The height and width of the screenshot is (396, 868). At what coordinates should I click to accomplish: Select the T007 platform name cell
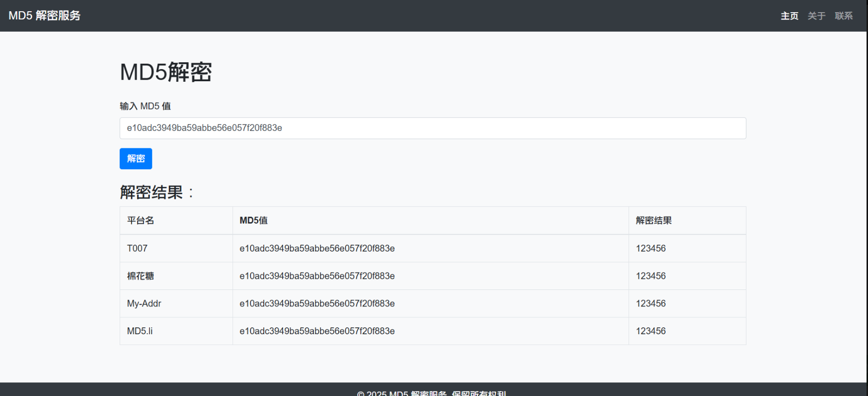(137, 248)
